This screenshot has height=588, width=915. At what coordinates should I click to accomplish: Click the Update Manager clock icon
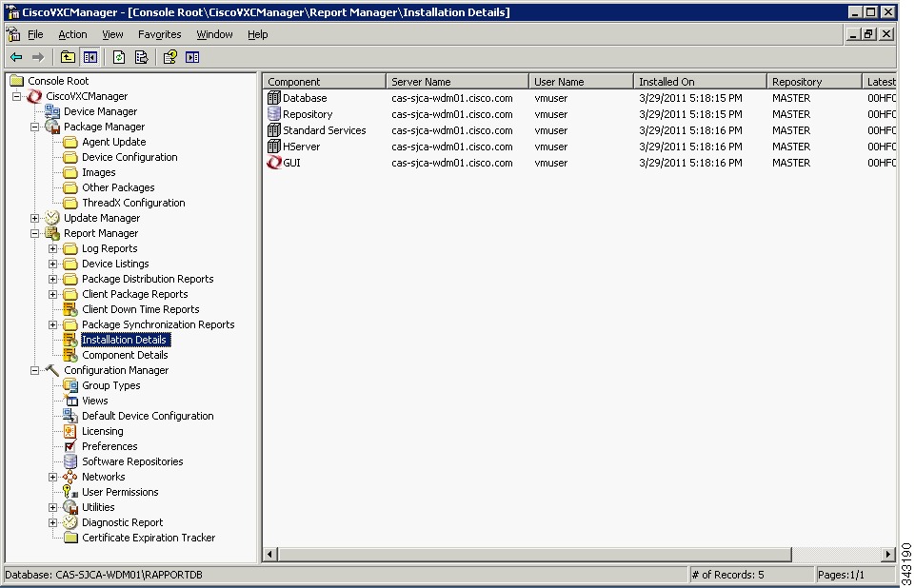click(x=52, y=218)
